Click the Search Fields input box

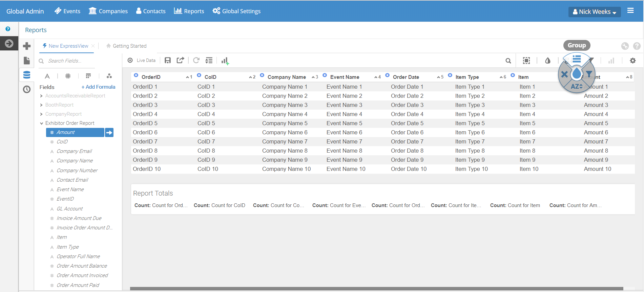click(x=80, y=61)
